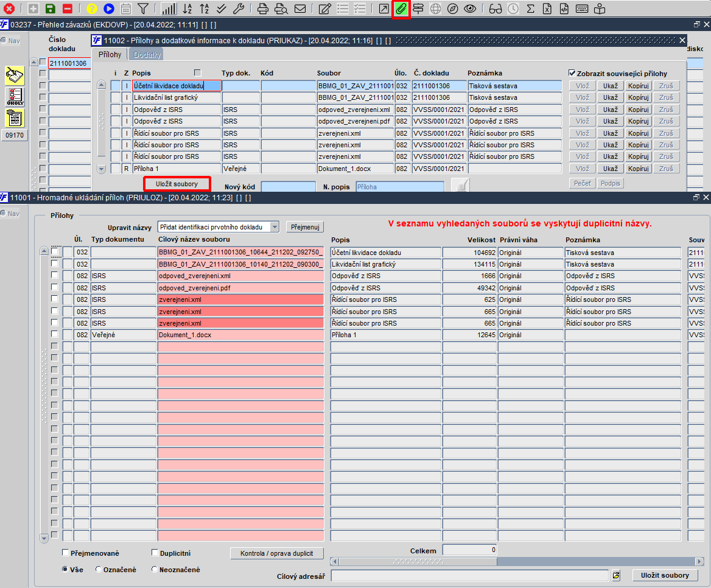
Task: Click the funnel filter icon in the toolbar
Action: tap(143, 9)
